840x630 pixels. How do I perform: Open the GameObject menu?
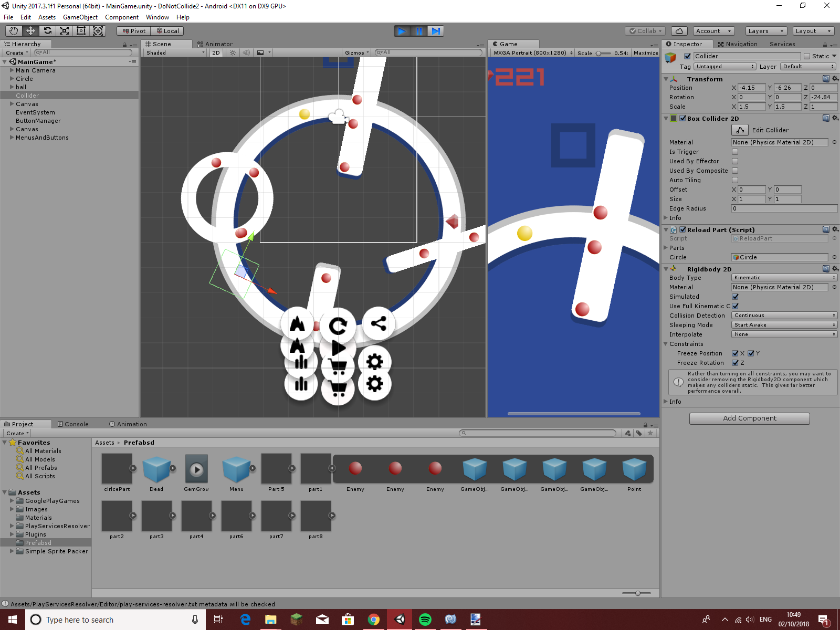[x=80, y=17]
